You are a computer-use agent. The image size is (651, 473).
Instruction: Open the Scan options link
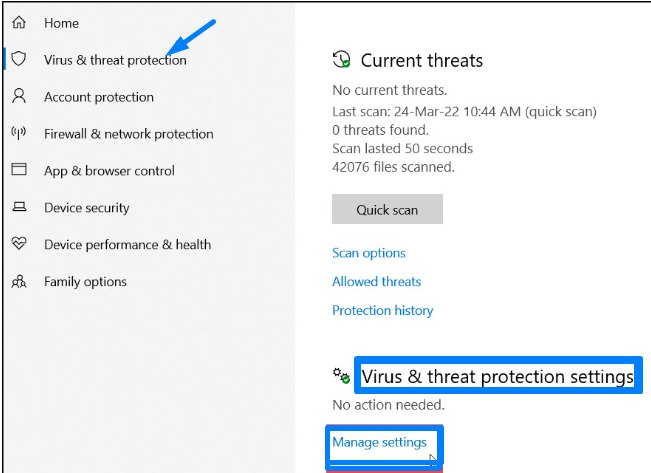(x=369, y=253)
